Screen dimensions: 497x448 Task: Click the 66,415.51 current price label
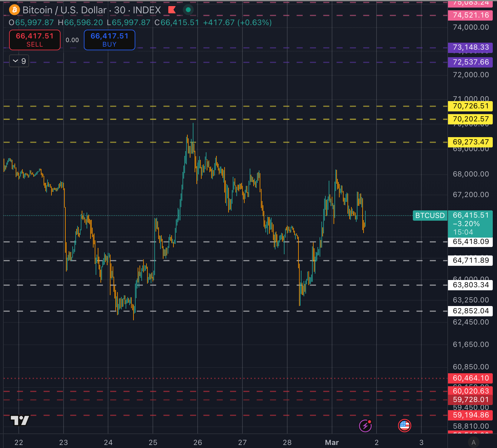click(470, 215)
